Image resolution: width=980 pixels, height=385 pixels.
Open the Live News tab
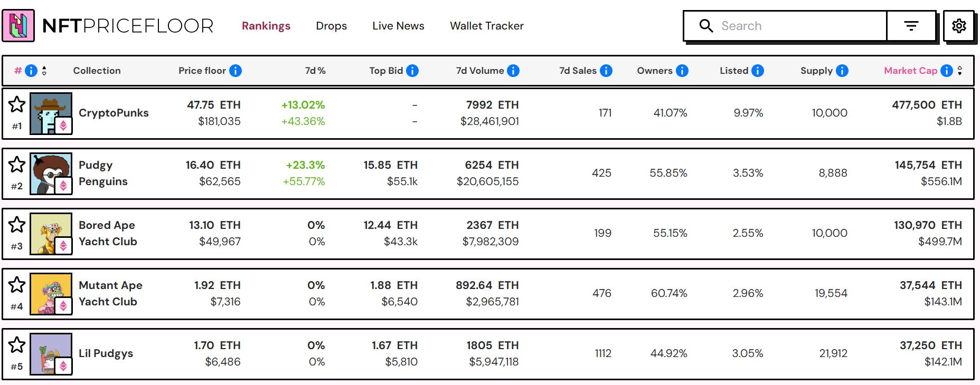tap(398, 26)
